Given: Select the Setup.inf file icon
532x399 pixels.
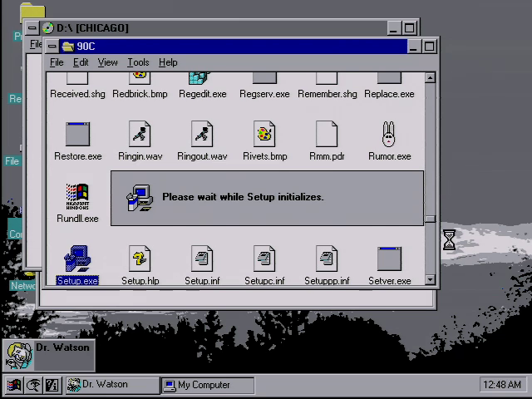Looking at the screenshot, I should point(202,259).
